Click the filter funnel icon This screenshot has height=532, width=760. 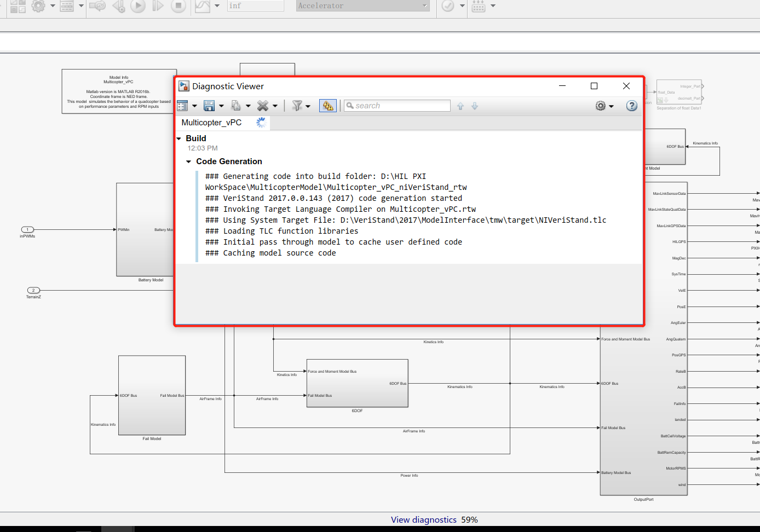(297, 106)
